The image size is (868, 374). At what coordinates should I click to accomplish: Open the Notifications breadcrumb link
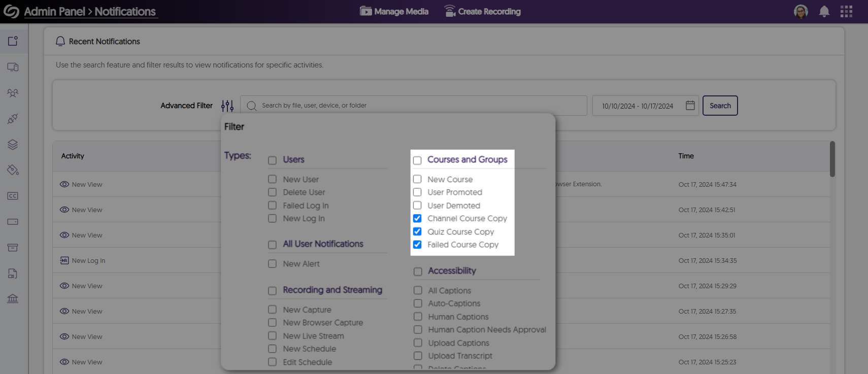pos(125,11)
